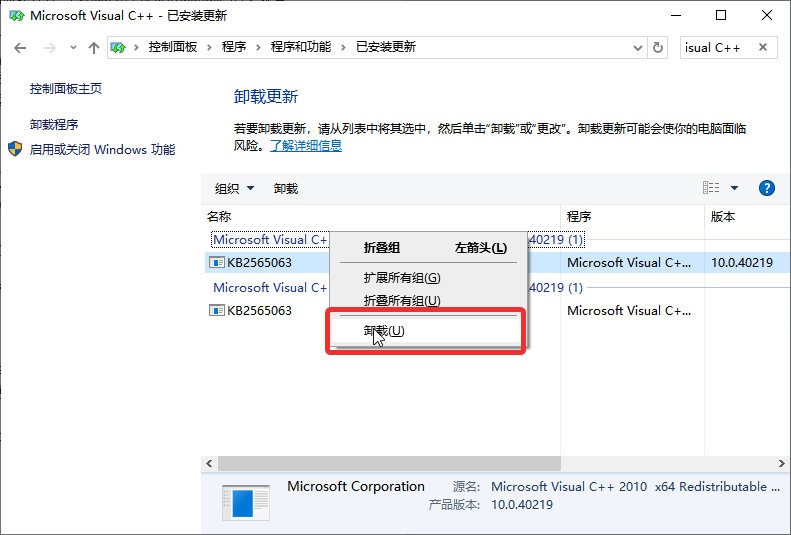Select 折叠所有组(U) in the context menu
This screenshot has width=791, height=535.
[428, 301]
